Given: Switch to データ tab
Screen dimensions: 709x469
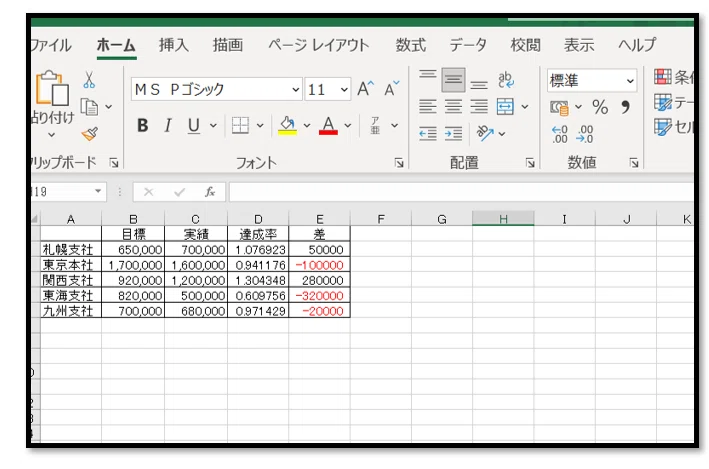Looking at the screenshot, I should pos(468,45).
